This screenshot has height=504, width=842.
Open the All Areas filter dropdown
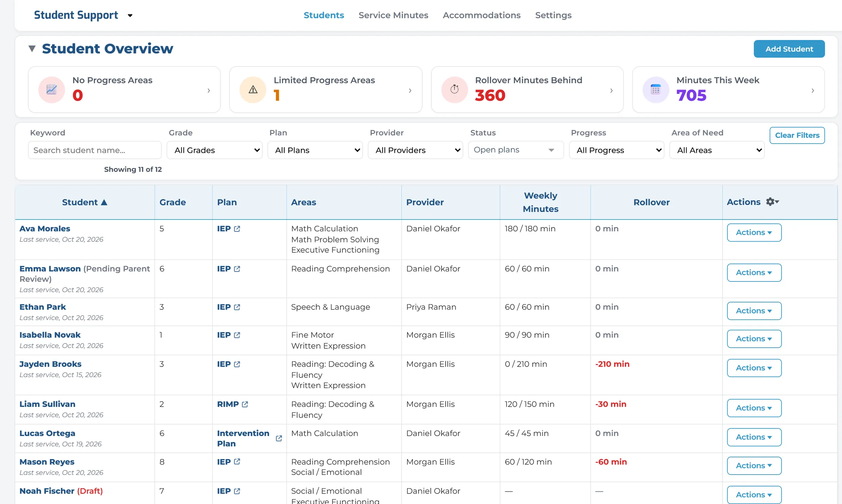point(717,150)
